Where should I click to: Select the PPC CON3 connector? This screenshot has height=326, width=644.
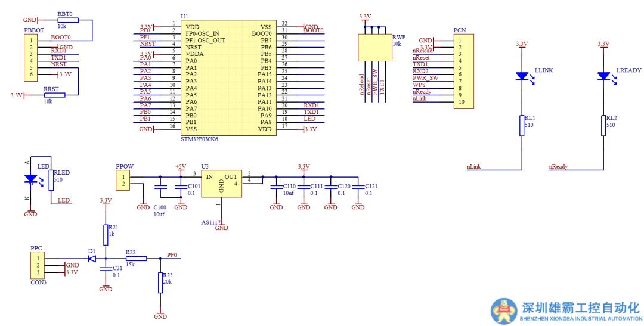pyautogui.click(x=38, y=265)
